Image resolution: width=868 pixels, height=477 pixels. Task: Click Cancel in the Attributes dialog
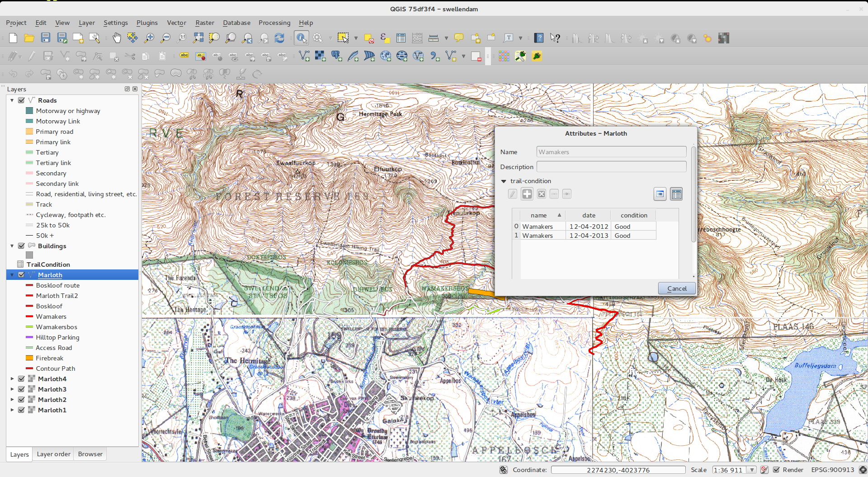676,288
